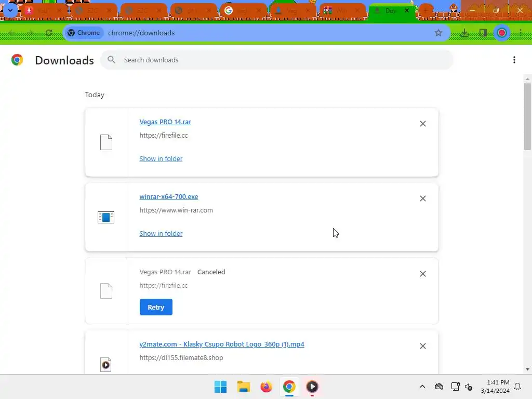532x399 pixels.
Task: Launch Firefox from the taskbar
Action: tap(267, 387)
